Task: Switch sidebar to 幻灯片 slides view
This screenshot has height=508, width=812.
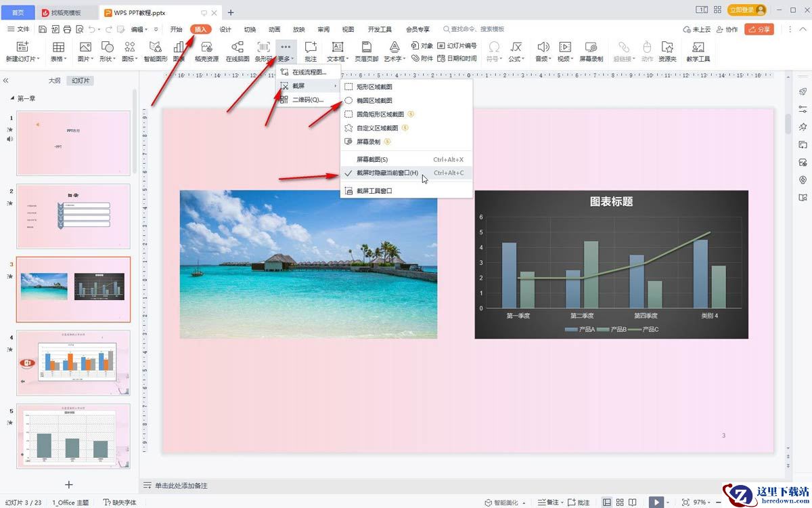Action: pyautogui.click(x=81, y=80)
